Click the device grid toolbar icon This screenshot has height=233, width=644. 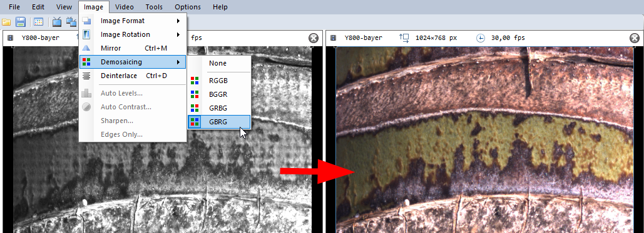click(x=39, y=22)
